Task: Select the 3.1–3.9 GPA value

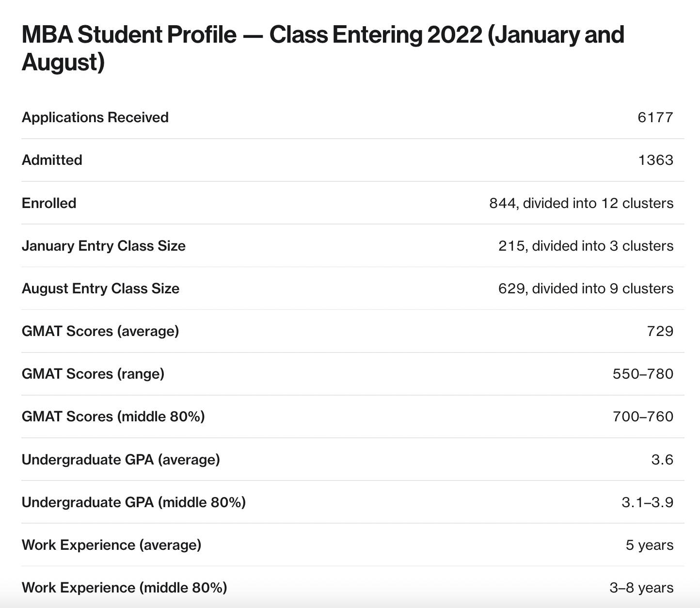Action: (x=647, y=502)
